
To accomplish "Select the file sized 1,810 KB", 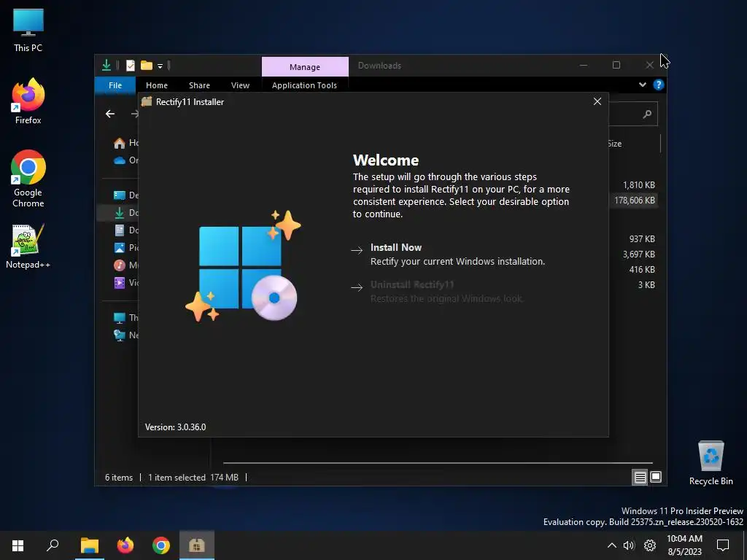I will click(x=638, y=184).
